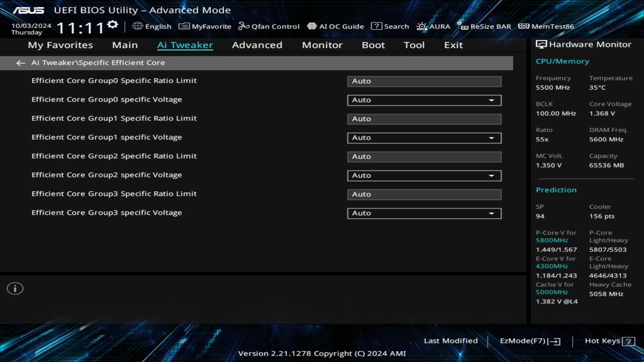Open AURA lighting settings
Viewport: 644px width, 362px height.
[x=433, y=26]
